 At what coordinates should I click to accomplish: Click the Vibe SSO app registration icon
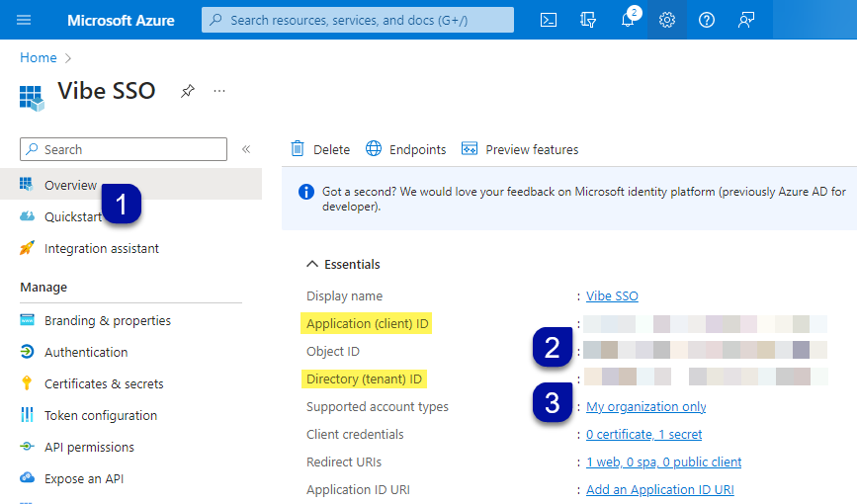pyautogui.click(x=32, y=99)
